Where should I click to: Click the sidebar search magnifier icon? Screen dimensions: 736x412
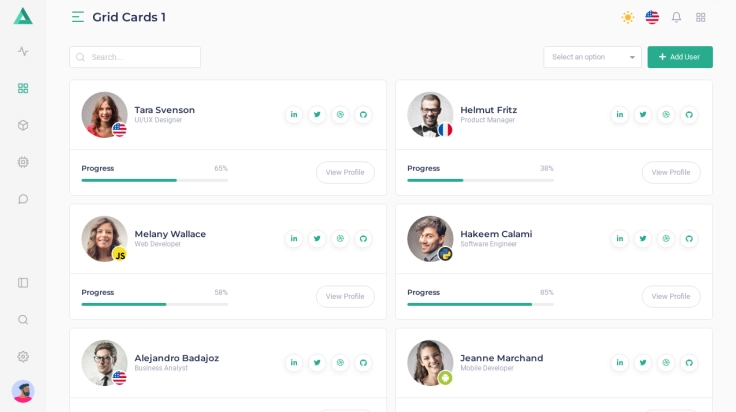(x=23, y=320)
